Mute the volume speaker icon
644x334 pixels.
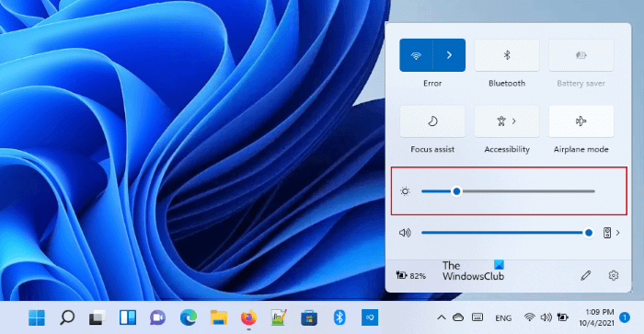coord(405,233)
